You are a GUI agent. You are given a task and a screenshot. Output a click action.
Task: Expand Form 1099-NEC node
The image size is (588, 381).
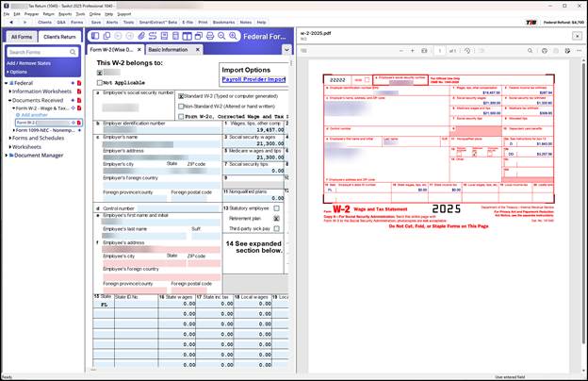(14, 130)
